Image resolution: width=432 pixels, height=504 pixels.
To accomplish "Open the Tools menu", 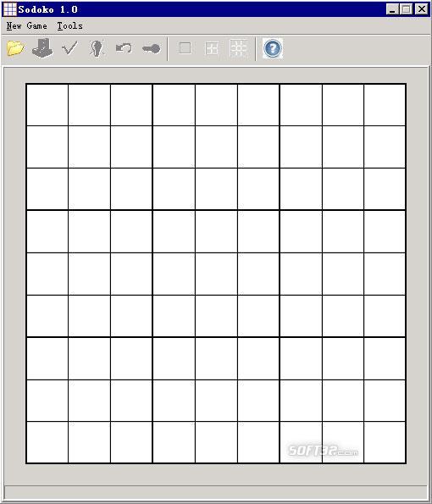I will pyautogui.click(x=69, y=26).
